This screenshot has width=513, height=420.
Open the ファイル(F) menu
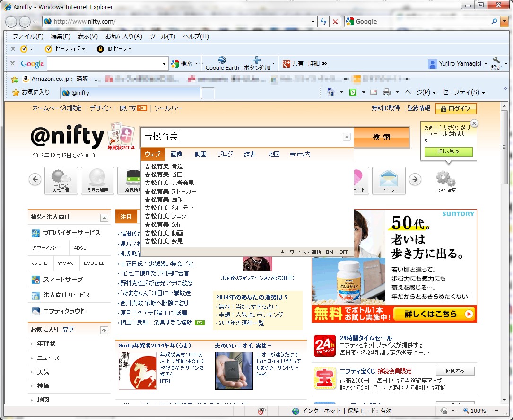(x=28, y=36)
